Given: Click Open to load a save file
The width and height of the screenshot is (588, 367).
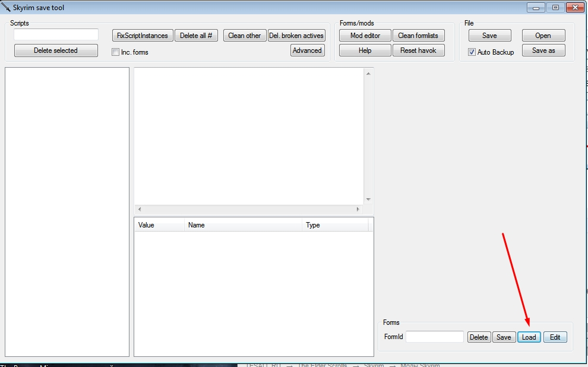Looking at the screenshot, I should (543, 36).
